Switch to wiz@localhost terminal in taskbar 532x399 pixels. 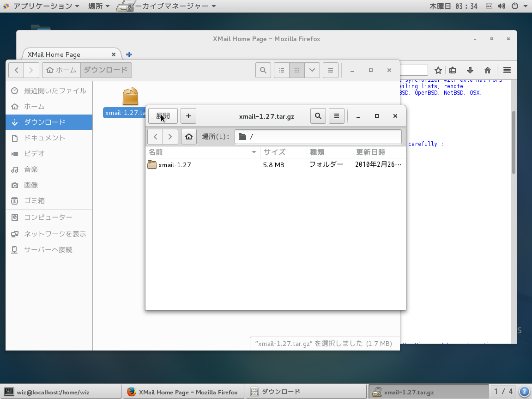coord(61,392)
